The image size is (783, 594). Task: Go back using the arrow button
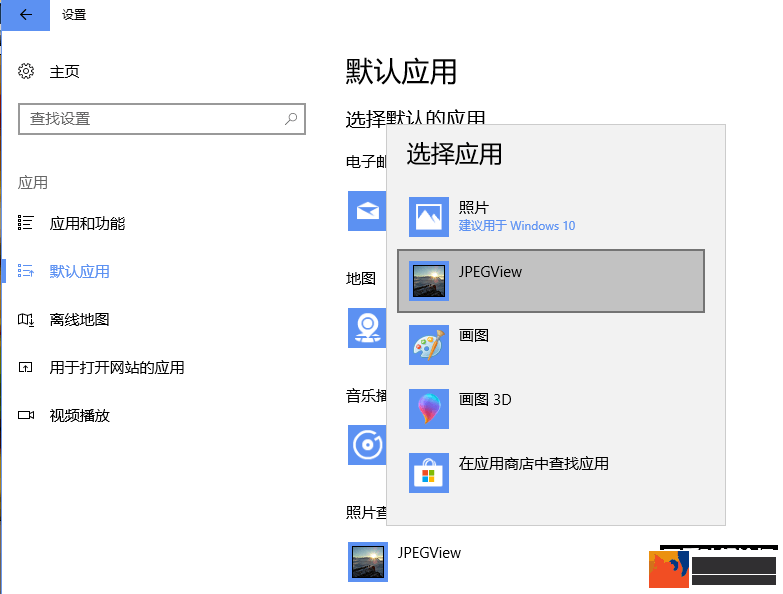[x=25, y=15]
